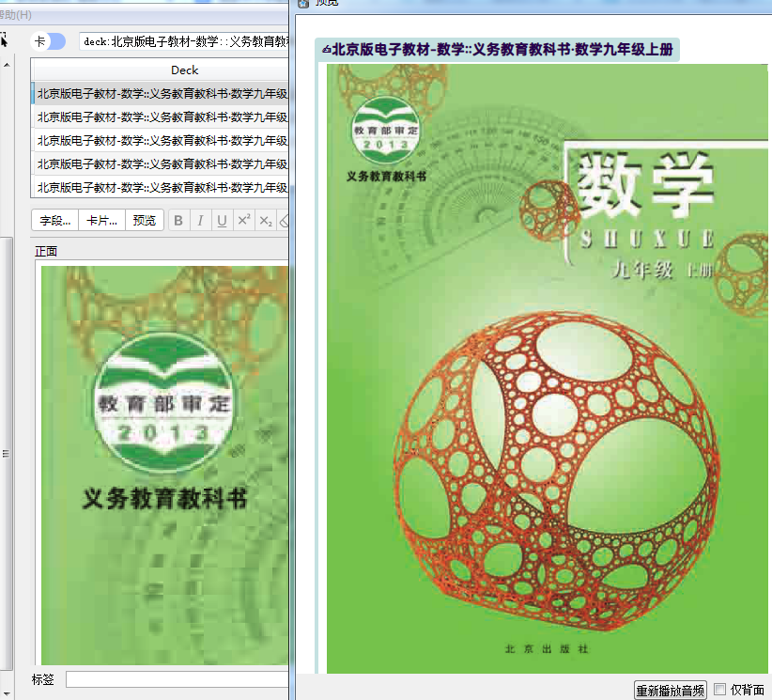This screenshot has width=772, height=700.
Task: Click the 正面 field label
Action: (46, 251)
